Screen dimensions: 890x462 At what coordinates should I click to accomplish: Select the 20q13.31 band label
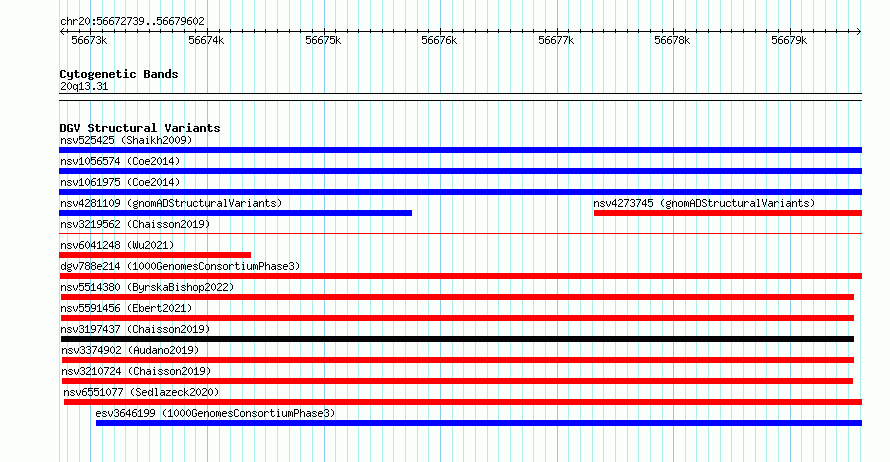[x=84, y=86]
